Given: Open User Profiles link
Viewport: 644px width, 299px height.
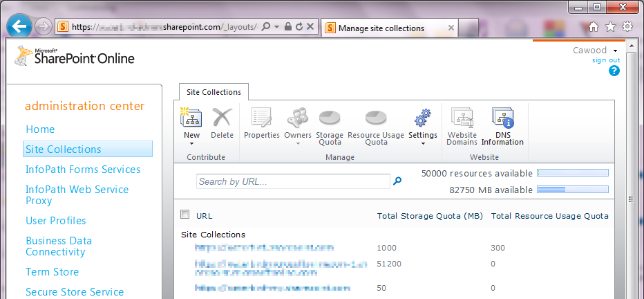Looking at the screenshot, I should (x=56, y=221).
